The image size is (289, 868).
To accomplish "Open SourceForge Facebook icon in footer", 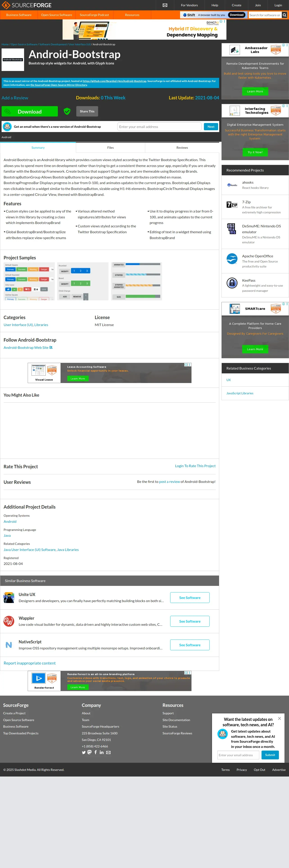I will pyautogui.click(x=96, y=752).
